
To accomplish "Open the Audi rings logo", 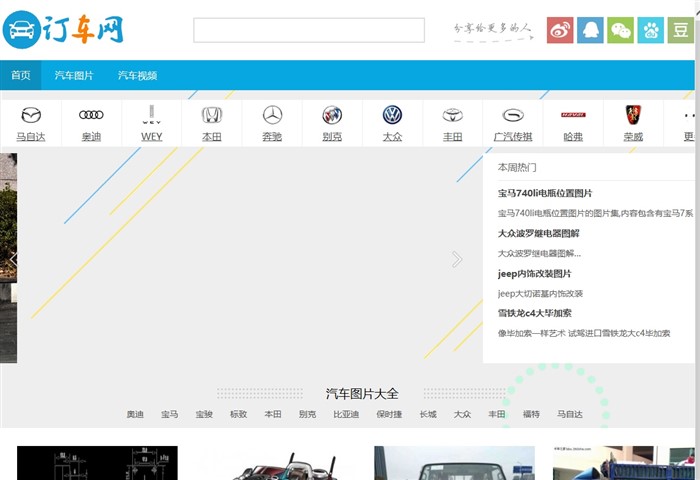I will coord(91,115).
